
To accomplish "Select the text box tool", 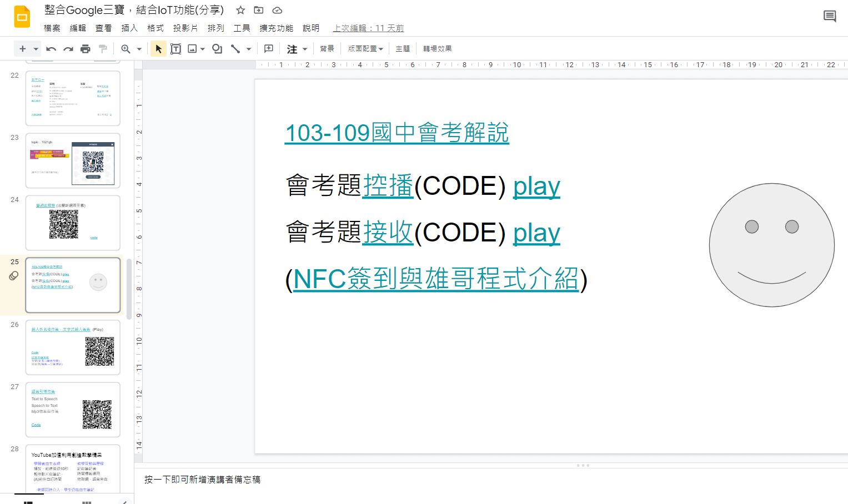I will [x=175, y=49].
